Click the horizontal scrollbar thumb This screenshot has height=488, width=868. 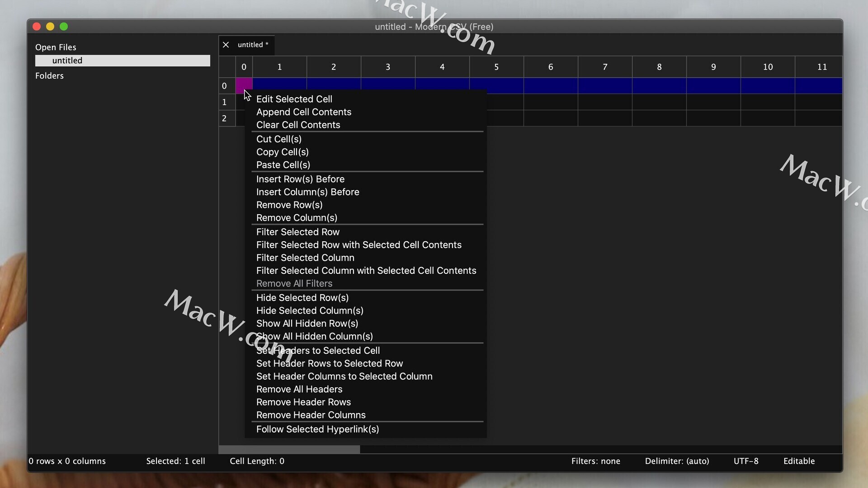(x=289, y=450)
